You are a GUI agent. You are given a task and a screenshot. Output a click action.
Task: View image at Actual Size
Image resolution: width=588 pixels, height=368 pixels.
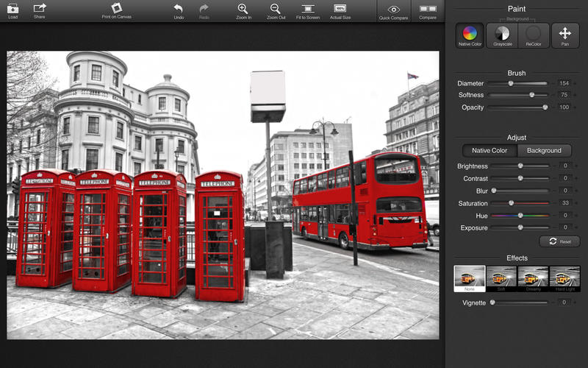click(x=340, y=10)
